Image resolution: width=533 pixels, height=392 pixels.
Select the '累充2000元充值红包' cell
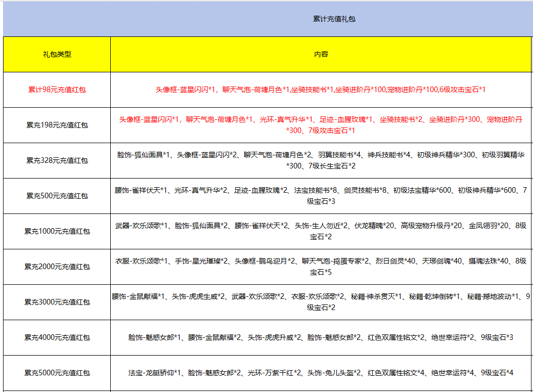[x=57, y=267]
